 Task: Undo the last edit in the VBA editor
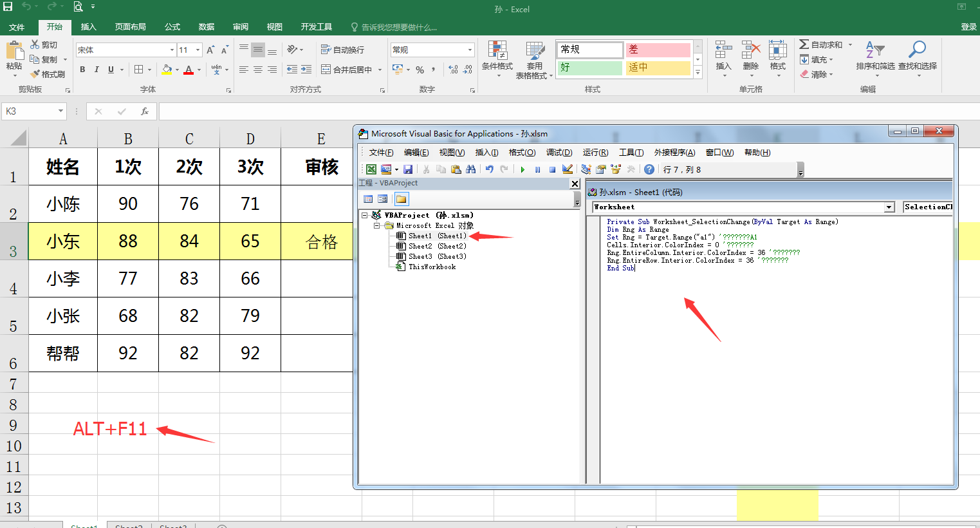[x=489, y=169]
